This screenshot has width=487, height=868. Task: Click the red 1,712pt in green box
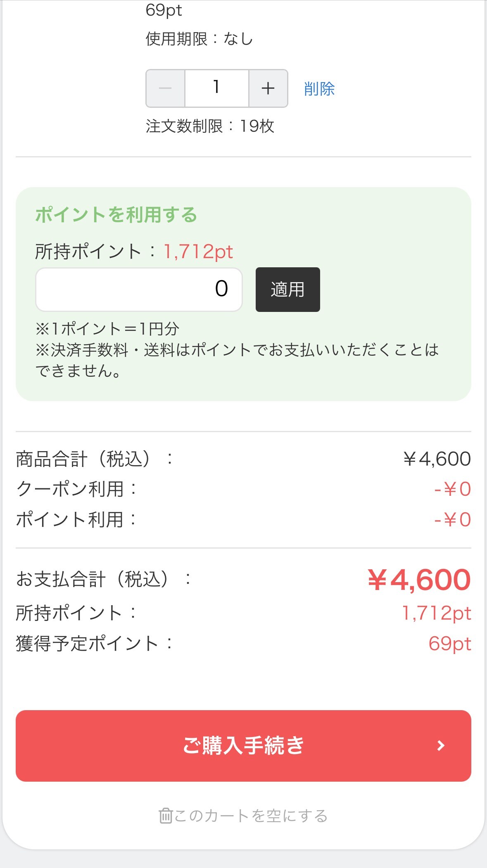[x=198, y=252]
